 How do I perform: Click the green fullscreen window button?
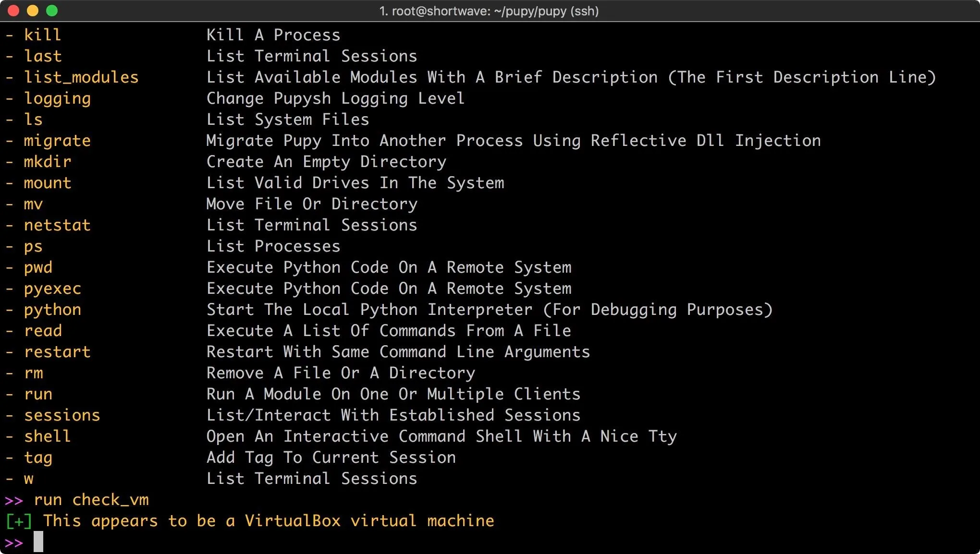point(52,11)
